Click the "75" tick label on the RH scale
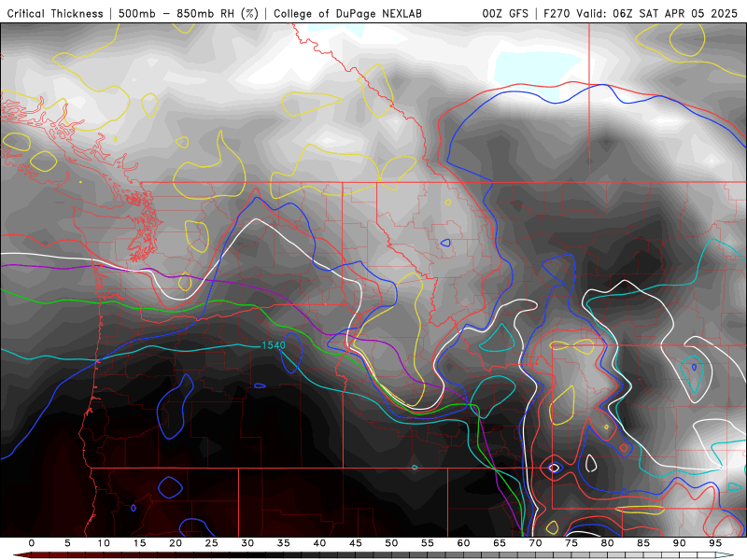Image resolution: width=747 pixels, height=560 pixels. [571, 543]
